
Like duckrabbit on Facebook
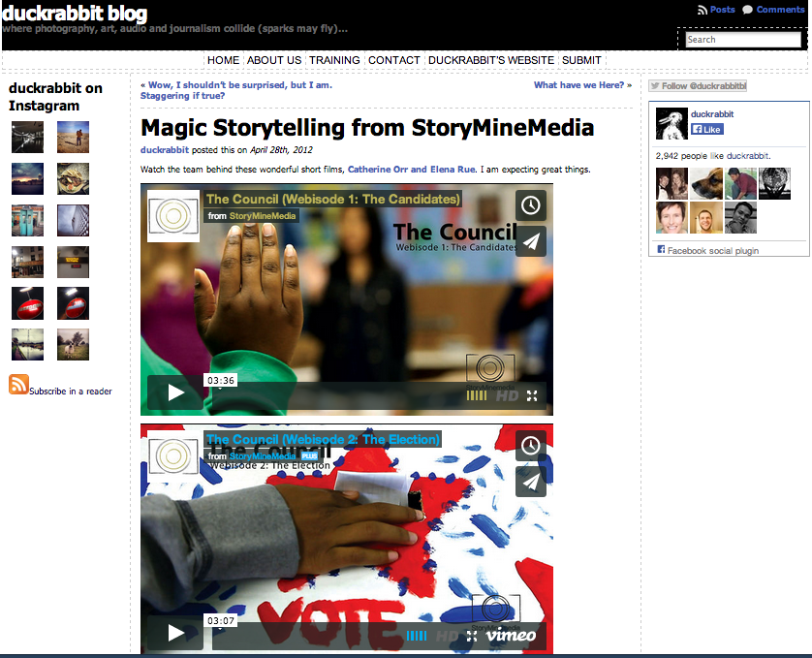pos(707,129)
